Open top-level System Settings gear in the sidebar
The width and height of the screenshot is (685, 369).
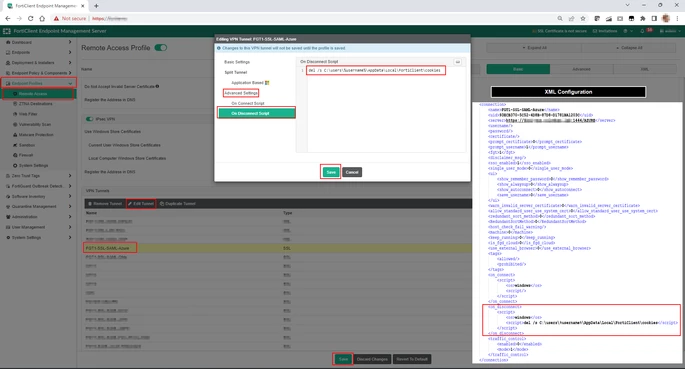(x=8, y=238)
